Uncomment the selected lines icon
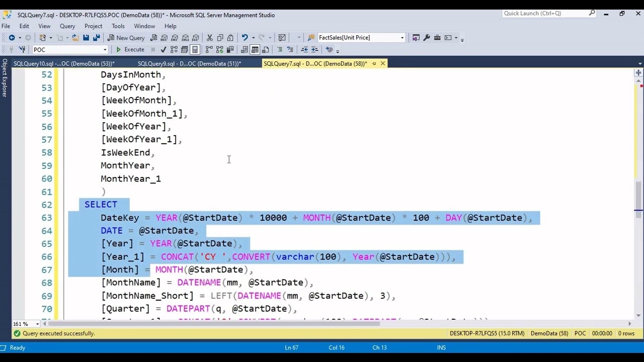The image size is (644, 362). (290, 49)
